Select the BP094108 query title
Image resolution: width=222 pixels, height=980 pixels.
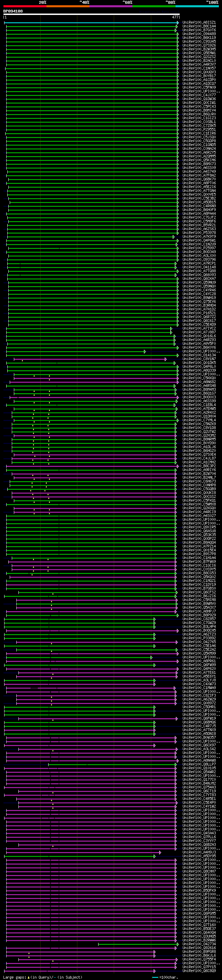pyautogui.click(x=13, y=11)
